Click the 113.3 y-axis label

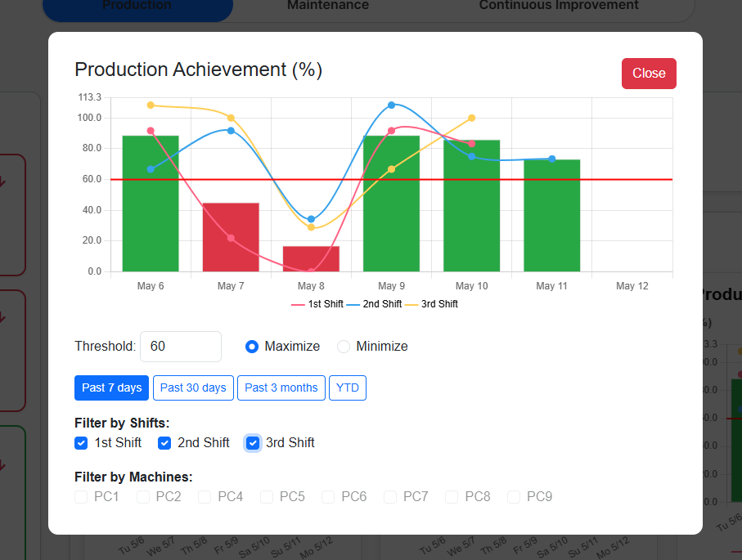tap(90, 97)
